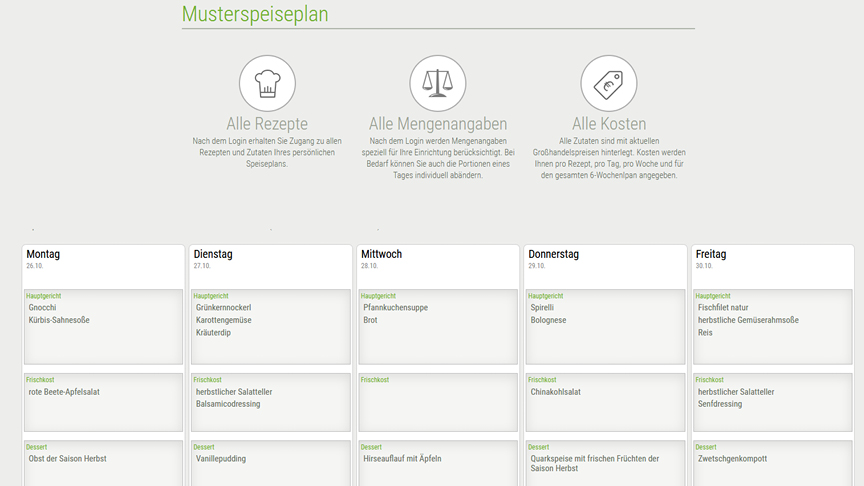Click the balance scale quantities icon
This screenshot has height=486, width=864.
point(438,84)
